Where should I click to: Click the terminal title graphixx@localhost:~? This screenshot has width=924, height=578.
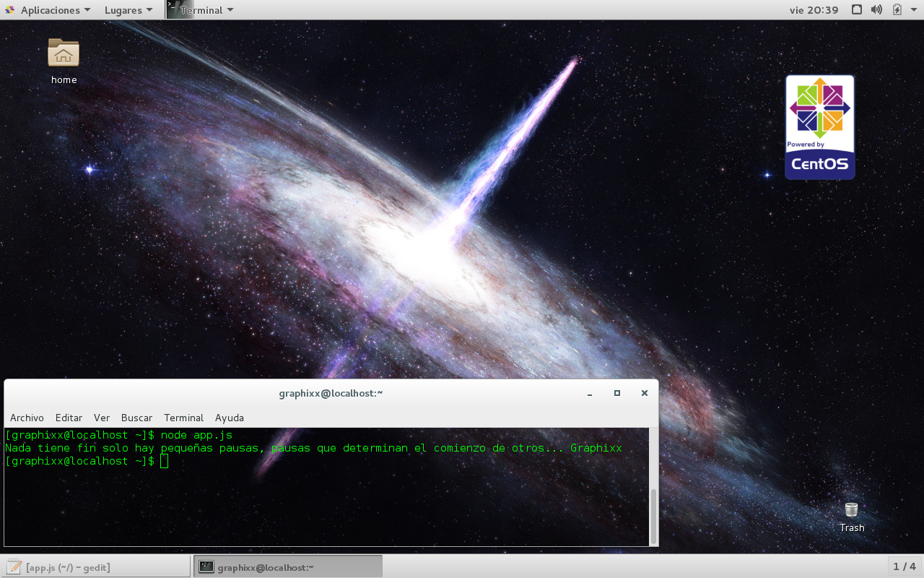coord(331,393)
